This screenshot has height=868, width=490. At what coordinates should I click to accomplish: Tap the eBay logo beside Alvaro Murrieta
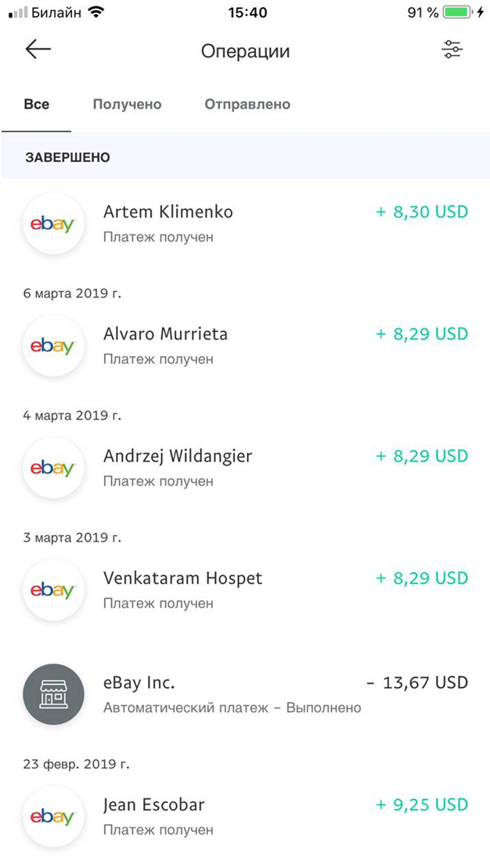pyautogui.click(x=53, y=346)
